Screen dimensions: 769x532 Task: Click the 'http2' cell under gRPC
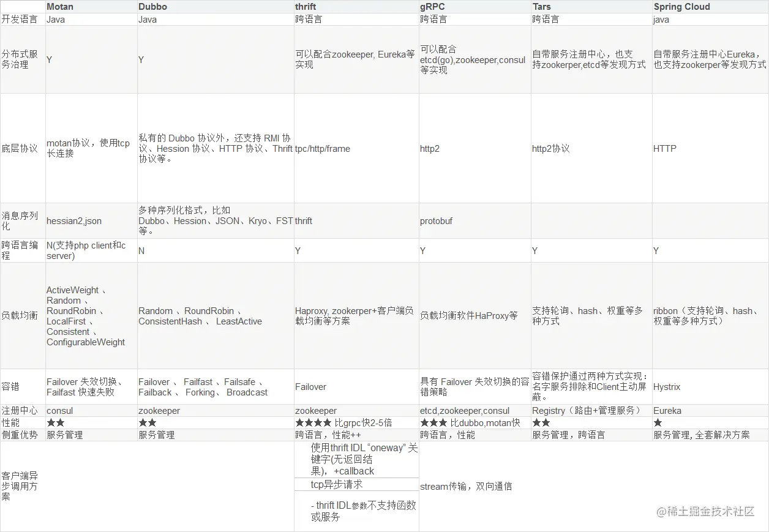(x=430, y=148)
